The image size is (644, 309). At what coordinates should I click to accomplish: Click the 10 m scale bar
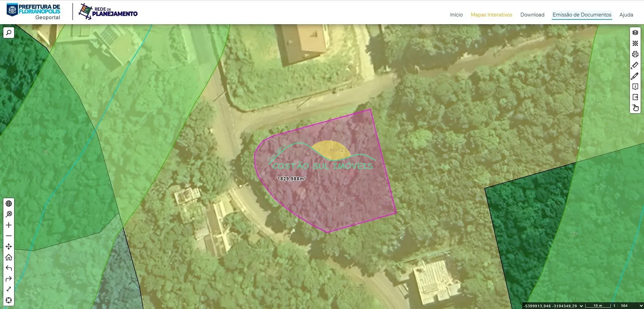click(x=598, y=306)
